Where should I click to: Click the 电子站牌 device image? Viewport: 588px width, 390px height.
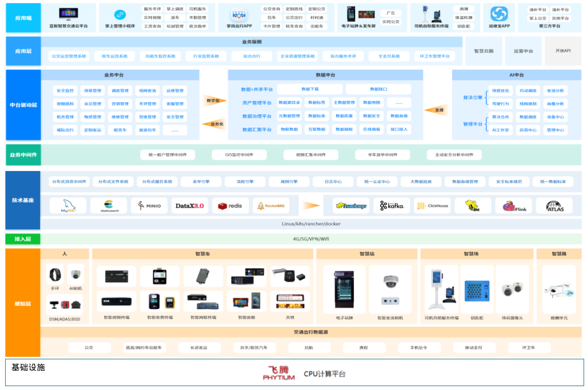point(344,290)
